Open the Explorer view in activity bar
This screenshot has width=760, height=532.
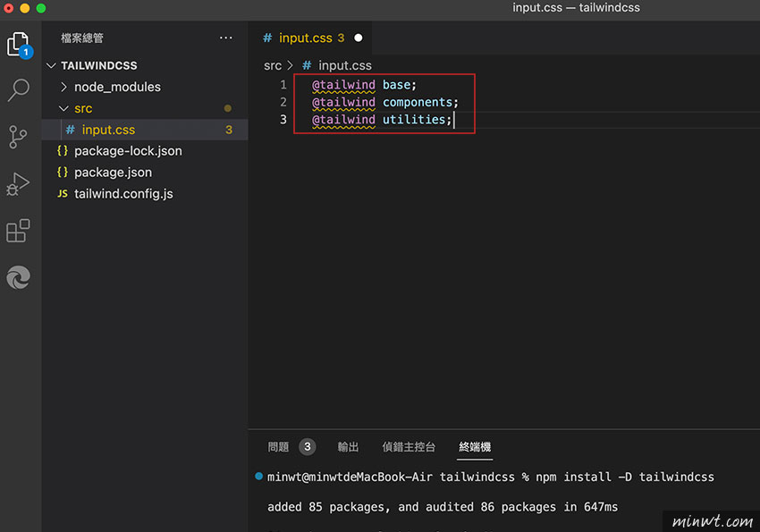point(20,45)
